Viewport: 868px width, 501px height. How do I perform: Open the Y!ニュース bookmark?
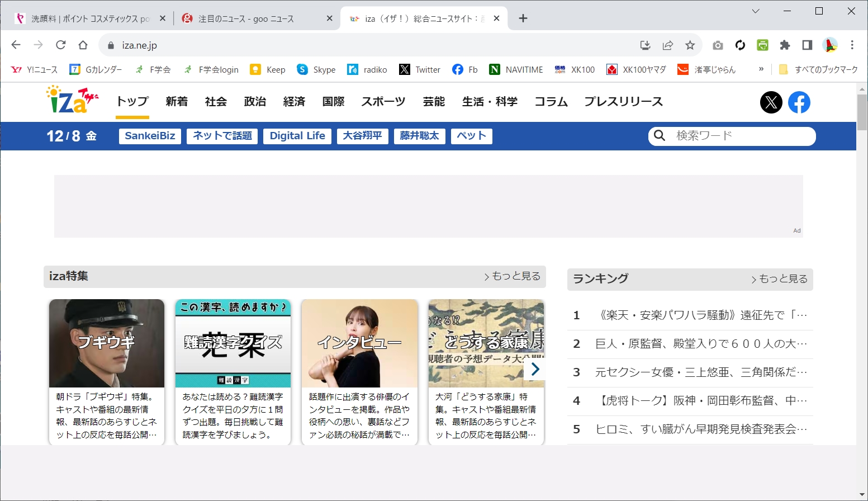click(x=35, y=69)
